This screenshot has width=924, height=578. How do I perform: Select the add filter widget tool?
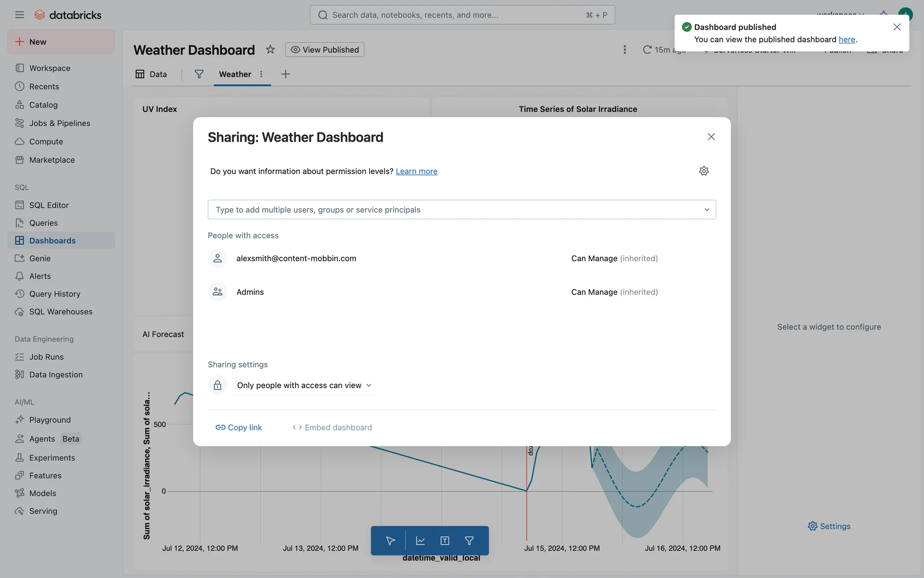[x=469, y=541]
